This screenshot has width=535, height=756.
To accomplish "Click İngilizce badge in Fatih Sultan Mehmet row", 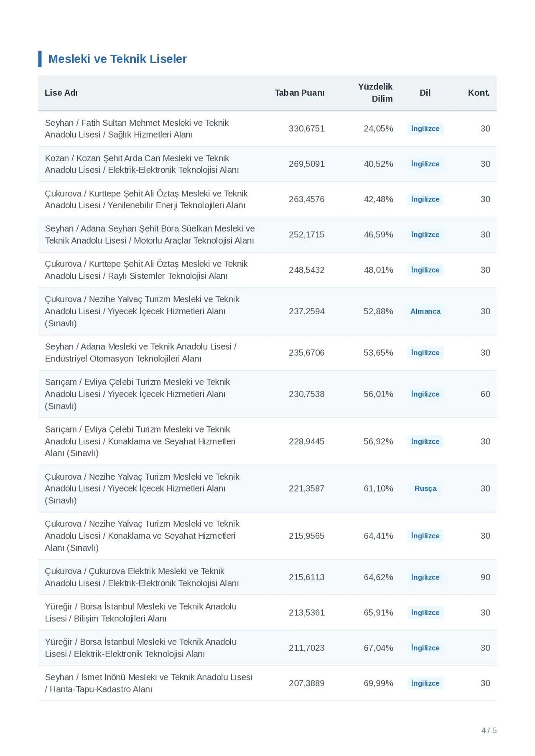I will click(x=425, y=129).
